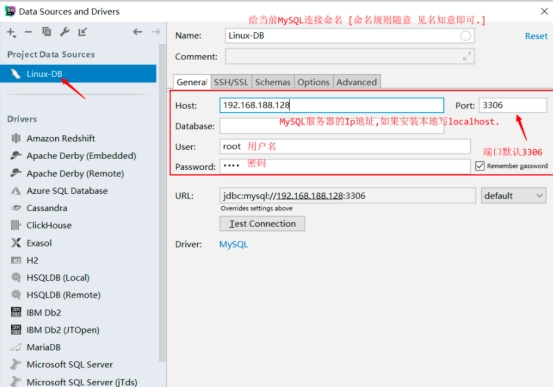Add a new data source with plus icon

point(11,32)
